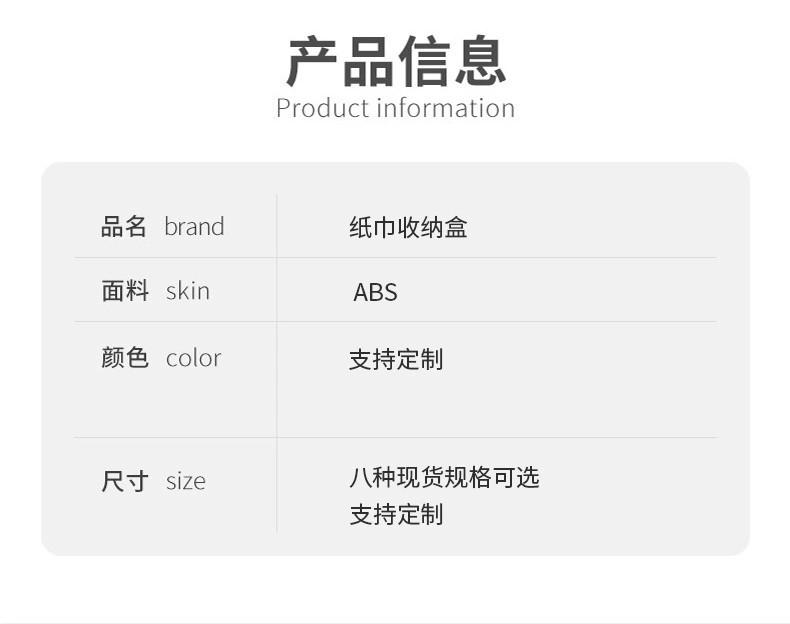Click the 八种现货规格可选 text
The height and width of the screenshot is (624, 790).
(444, 477)
